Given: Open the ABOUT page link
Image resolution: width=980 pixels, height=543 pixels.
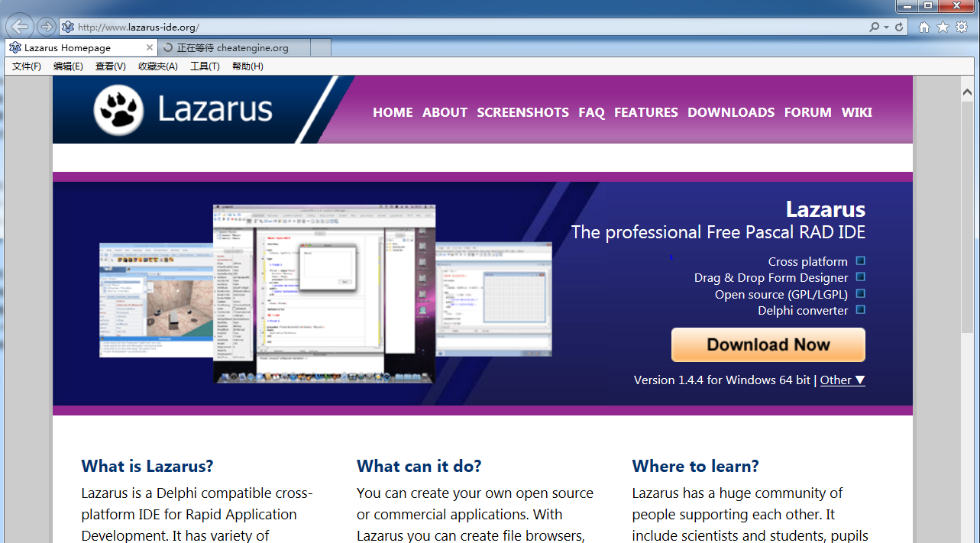Looking at the screenshot, I should coord(445,112).
